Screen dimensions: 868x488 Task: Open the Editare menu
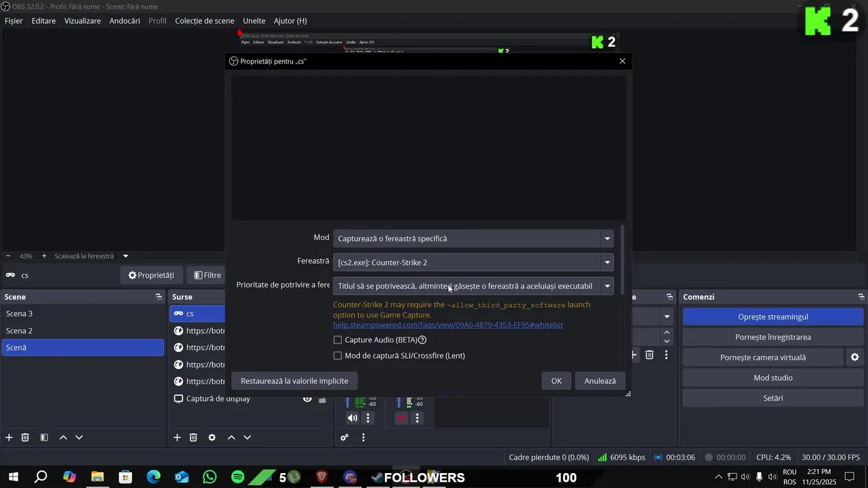(x=43, y=21)
